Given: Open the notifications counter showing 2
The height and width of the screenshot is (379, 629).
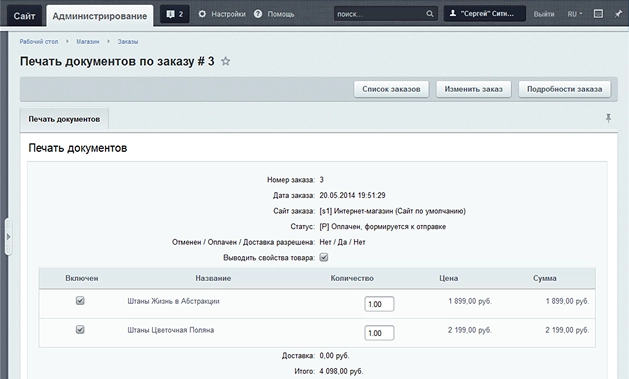Looking at the screenshot, I should [174, 14].
